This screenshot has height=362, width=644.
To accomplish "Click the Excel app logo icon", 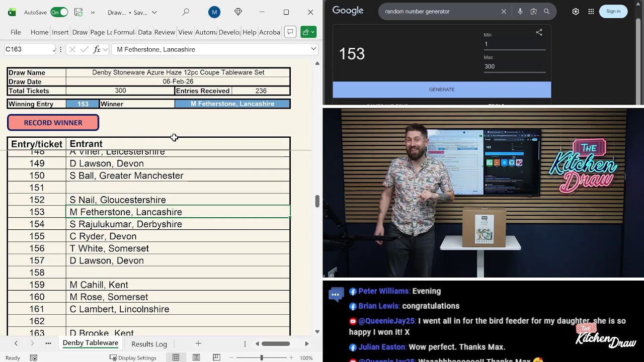I will click(12, 12).
